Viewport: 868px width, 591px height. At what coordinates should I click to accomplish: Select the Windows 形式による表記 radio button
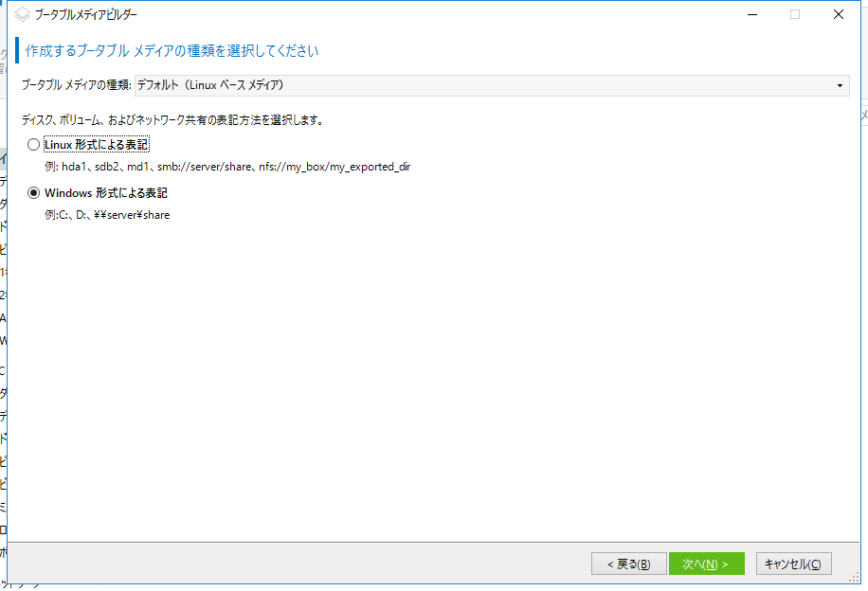tap(34, 192)
